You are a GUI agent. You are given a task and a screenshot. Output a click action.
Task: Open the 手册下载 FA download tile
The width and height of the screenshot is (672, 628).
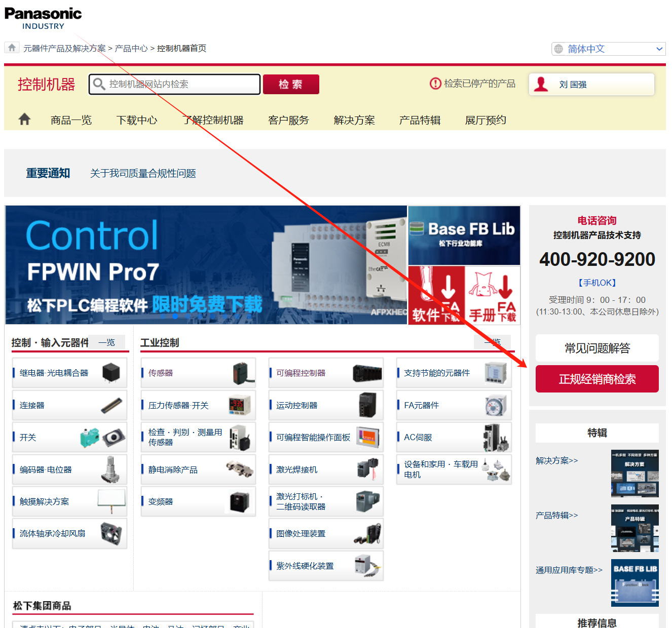pyautogui.click(x=493, y=295)
